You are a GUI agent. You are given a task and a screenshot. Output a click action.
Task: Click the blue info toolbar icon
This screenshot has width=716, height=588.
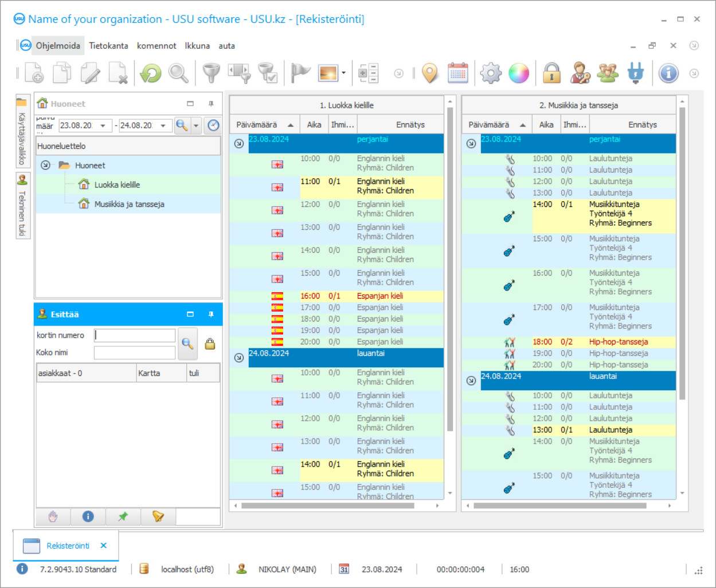[x=668, y=73]
